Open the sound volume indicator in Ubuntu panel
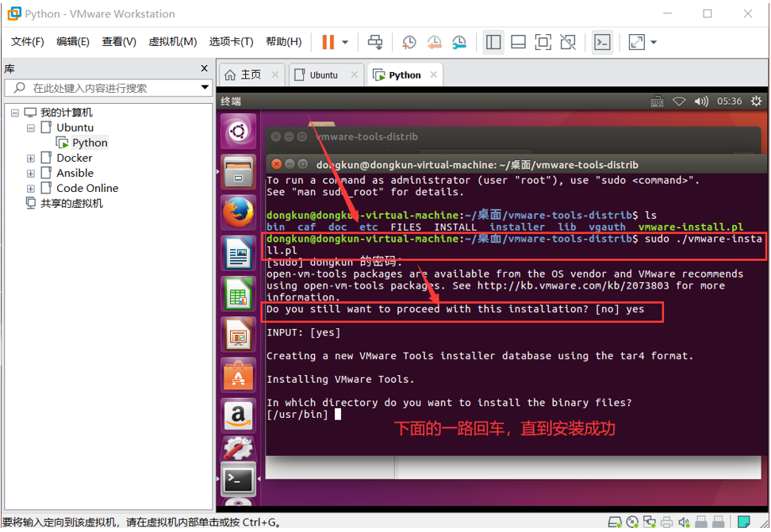The image size is (771, 532). tap(701, 101)
